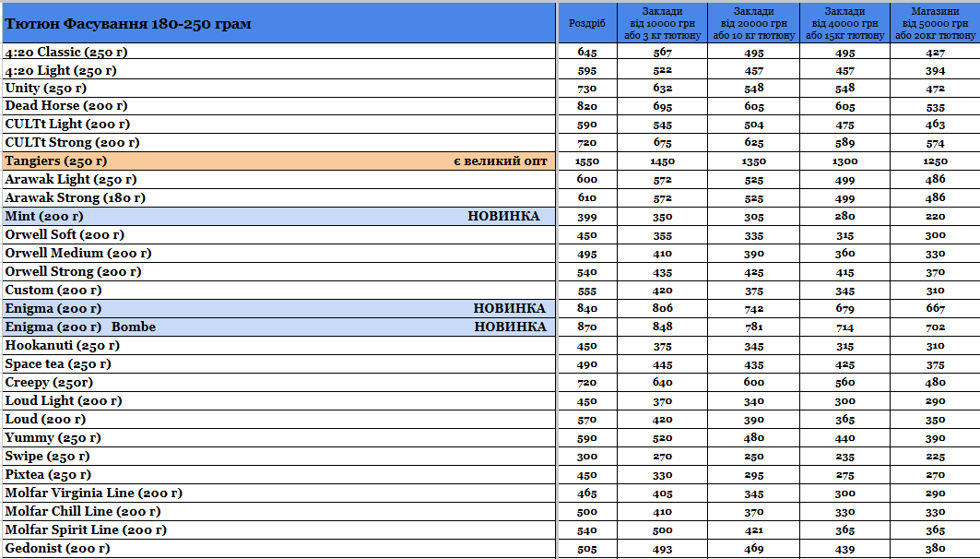Select the Molfar Virginia Line (200 г) cell
Viewport: 980px width, 559px height.
pos(94,494)
